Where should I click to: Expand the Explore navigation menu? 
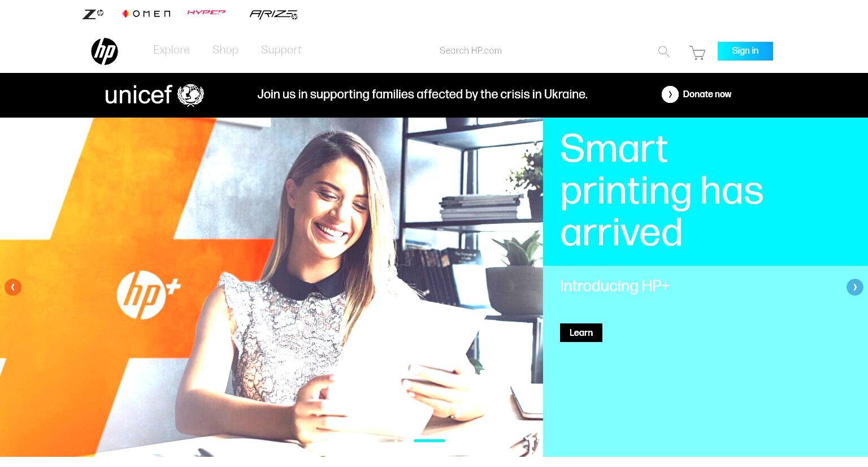pyautogui.click(x=171, y=50)
